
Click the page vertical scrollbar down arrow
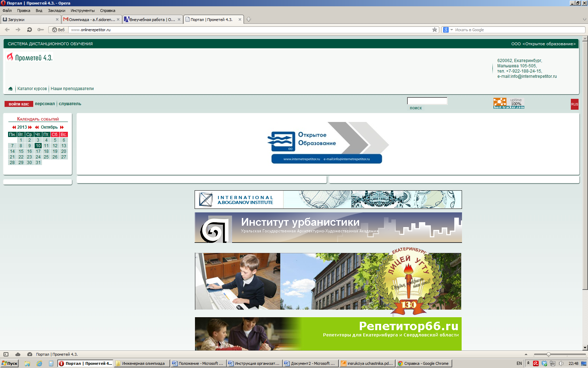[x=585, y=348]
